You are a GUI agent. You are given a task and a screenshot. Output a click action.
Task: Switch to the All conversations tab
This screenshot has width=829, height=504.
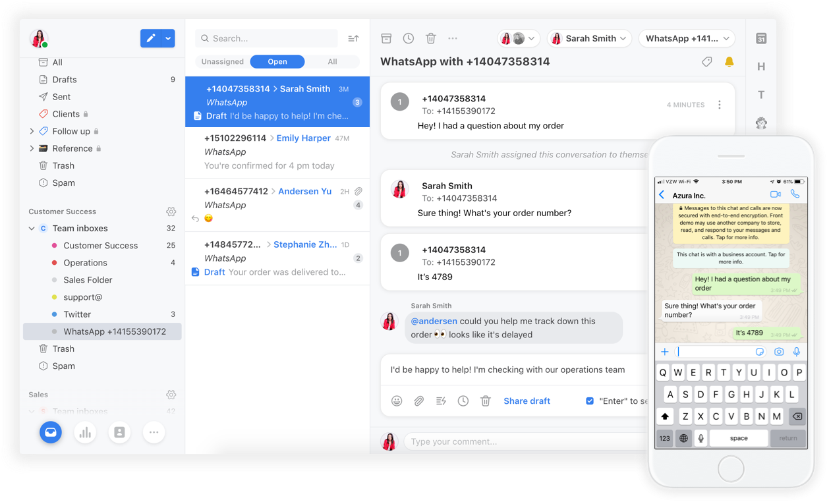[x=332, y=62]
